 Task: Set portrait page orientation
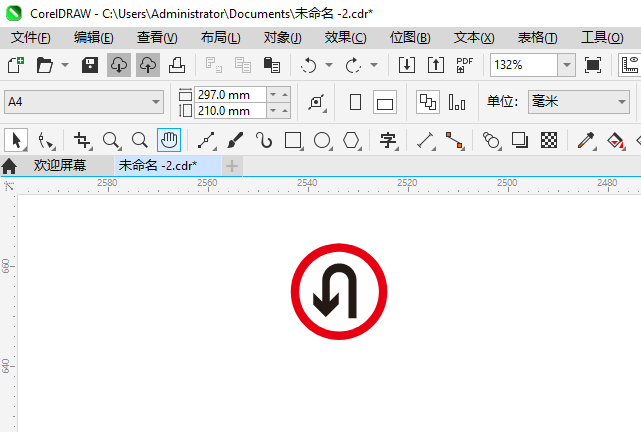pyautogui.click(x=356, y=102)
